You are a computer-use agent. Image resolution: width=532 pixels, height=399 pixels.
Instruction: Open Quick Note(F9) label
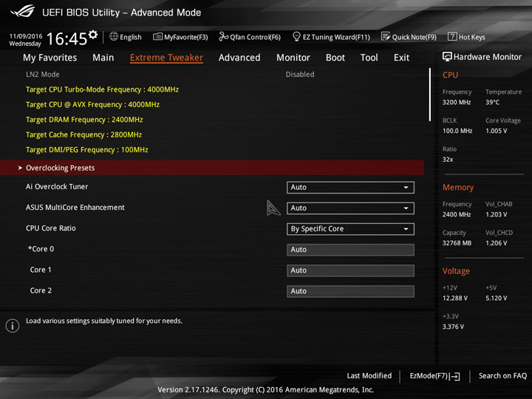coord(415,37)
